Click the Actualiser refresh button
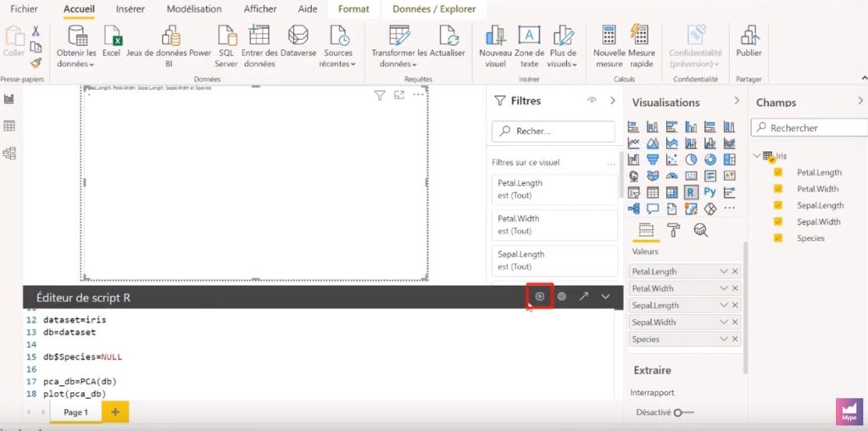The image size is (868, 431). [x=448, y=41]
